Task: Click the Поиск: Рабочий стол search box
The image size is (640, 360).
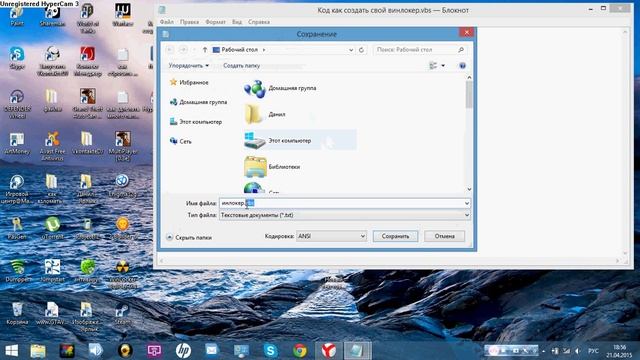Action: (x=420, y=49)
